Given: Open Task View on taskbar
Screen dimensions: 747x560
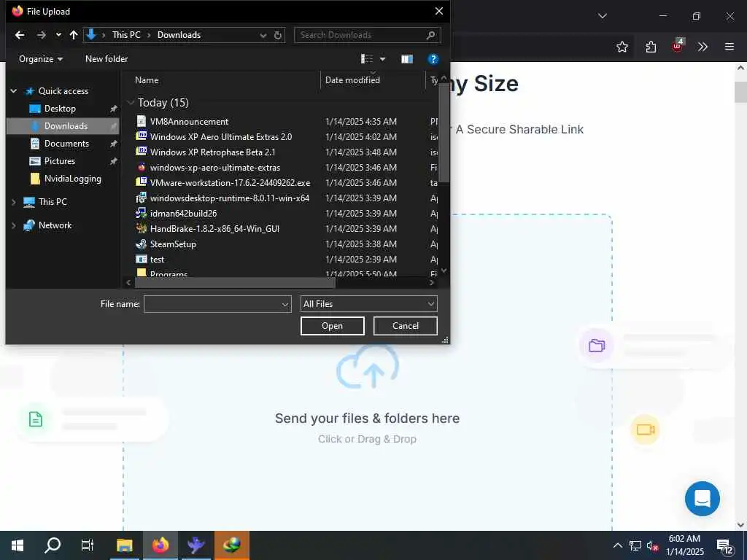Looking at the screenshot, I should (88, 545).
